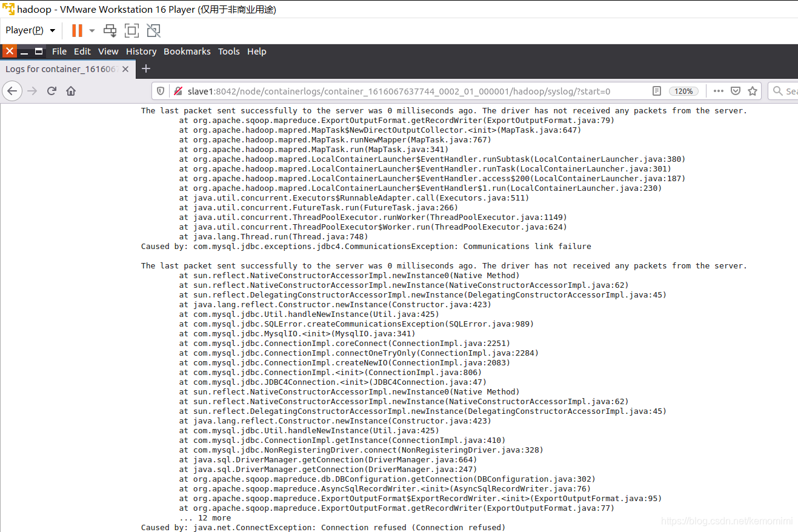The width and height of the screenshot is (798, 532).
Task: Save the log page to Pocket
Action: click(735, 91)
